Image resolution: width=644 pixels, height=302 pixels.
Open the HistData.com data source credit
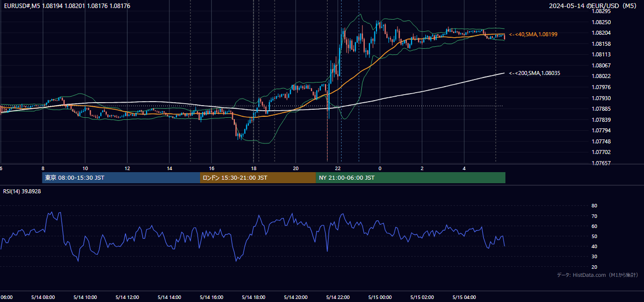(598, 275)
